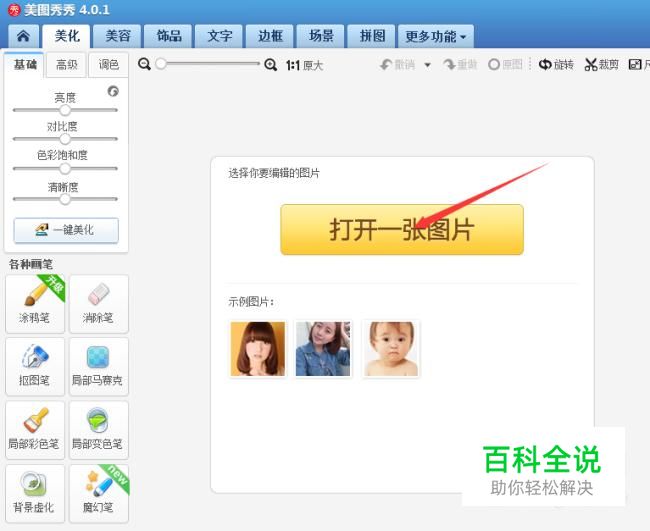
Task: Adjust the zoom level slider
Action: 207,64
